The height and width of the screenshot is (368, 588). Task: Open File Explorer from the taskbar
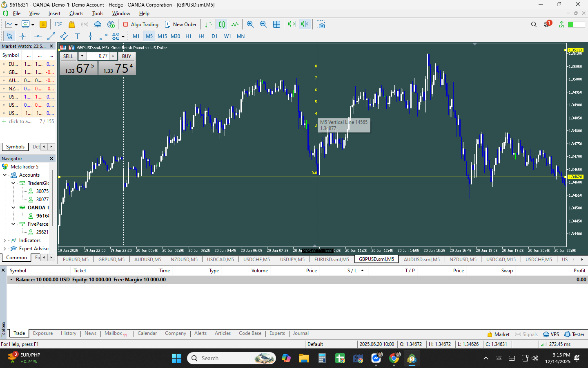[304, 358]
